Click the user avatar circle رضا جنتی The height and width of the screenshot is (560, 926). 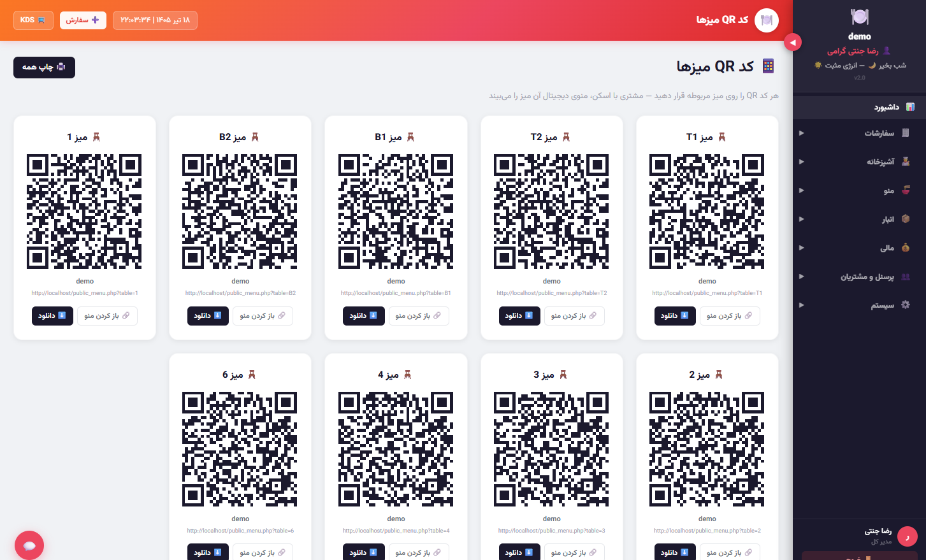(x=908, y=536)
